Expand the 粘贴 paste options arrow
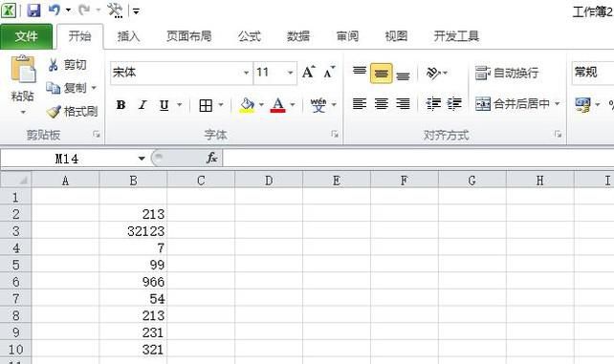The image size is (614, 364). coord(23,113)
